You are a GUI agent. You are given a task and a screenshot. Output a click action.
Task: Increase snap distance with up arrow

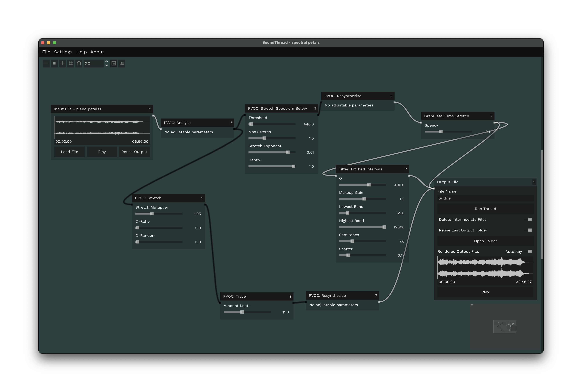(107, 61)
